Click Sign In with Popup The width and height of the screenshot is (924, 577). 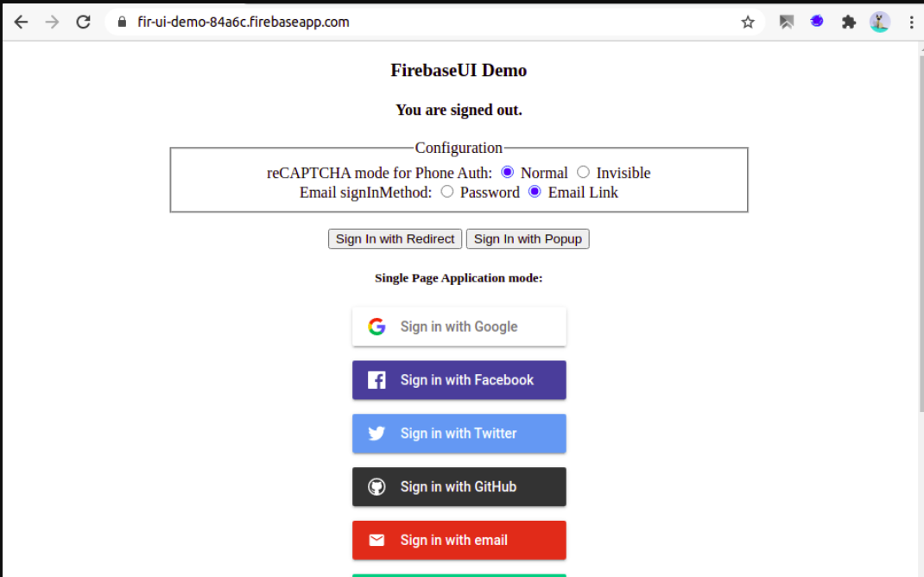point(528,238)
